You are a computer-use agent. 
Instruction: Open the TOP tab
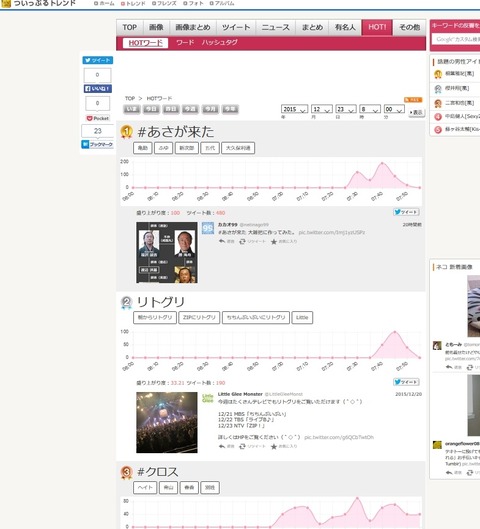(130, 27)
